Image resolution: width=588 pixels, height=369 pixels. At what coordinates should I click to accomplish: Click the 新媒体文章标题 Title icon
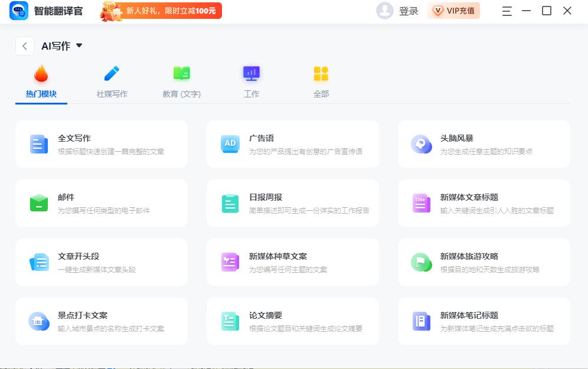pyautogui.click(x=421, y=203)
